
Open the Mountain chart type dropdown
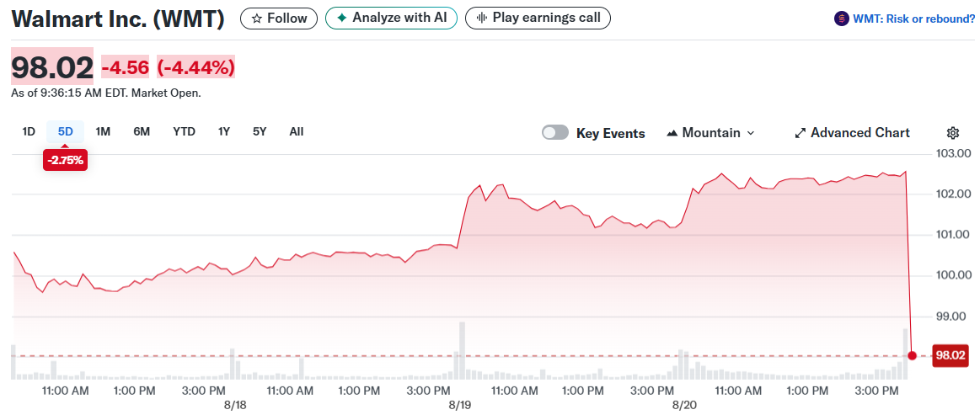[711, 133]
